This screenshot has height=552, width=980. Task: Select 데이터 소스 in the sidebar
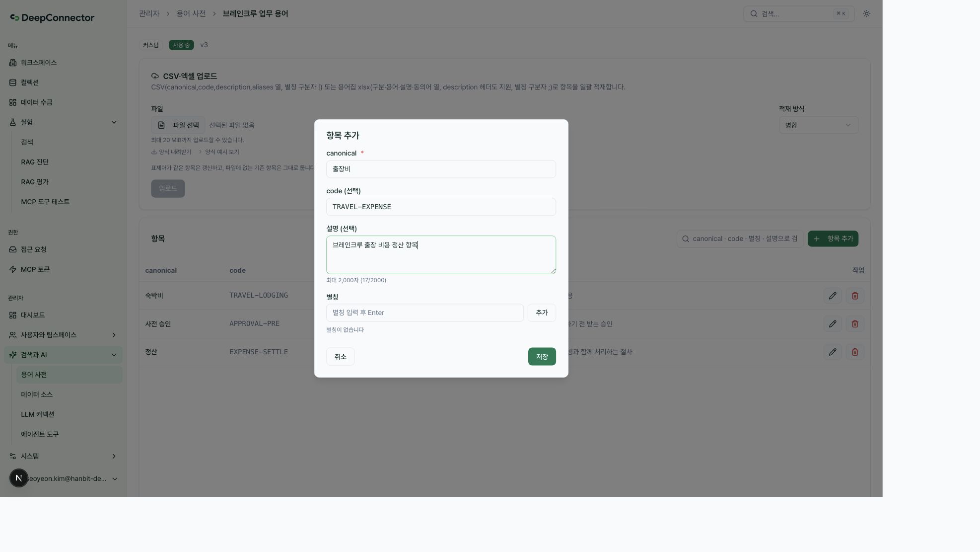69,394
